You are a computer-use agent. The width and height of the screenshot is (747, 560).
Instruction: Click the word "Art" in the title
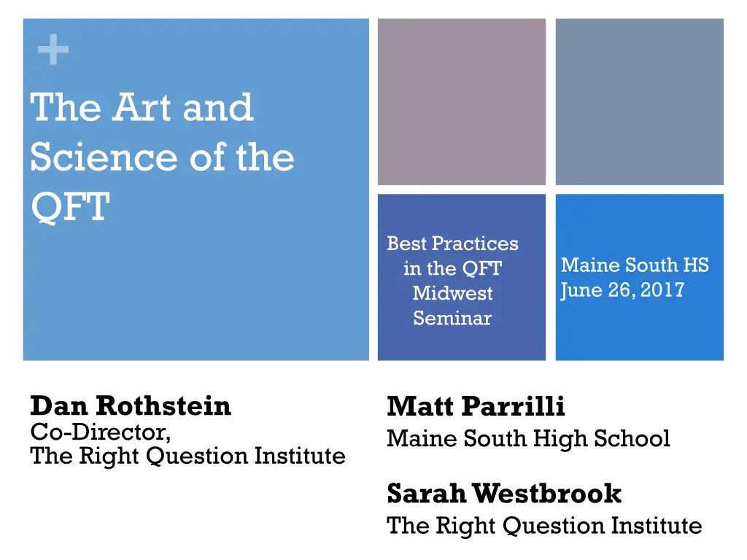(x=142, y=107)
